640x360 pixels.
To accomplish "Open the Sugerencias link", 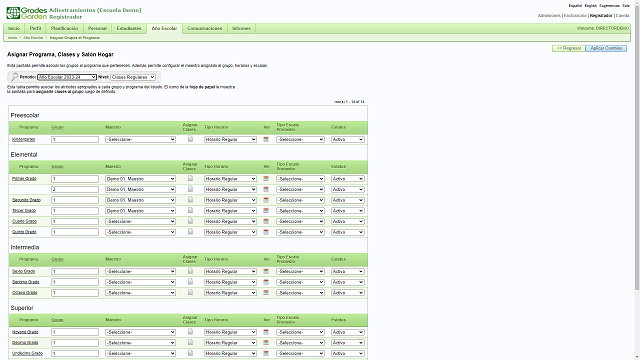I will pyautogui.click(x=609, y=6).
